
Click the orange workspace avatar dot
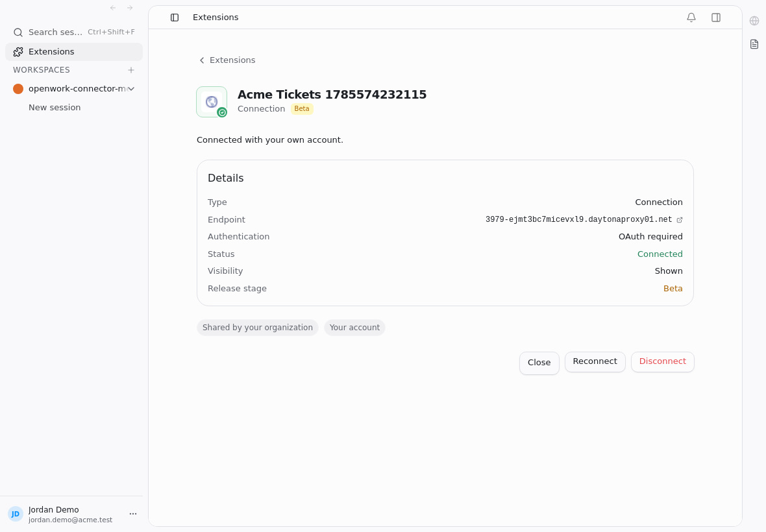coord(18,89)
